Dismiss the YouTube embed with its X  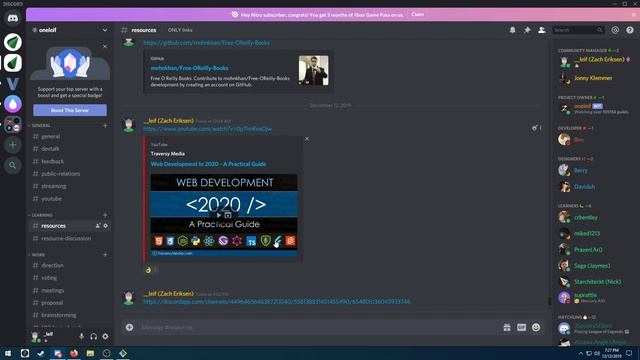pyautogui.click(x=307, y=139)
